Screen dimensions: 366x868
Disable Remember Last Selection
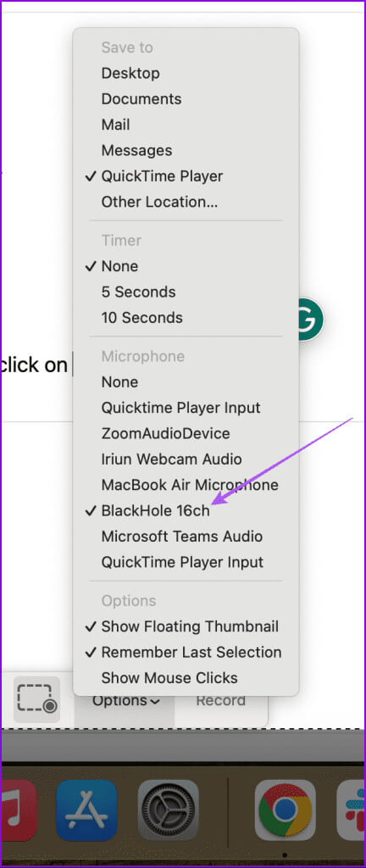(186, 652)
